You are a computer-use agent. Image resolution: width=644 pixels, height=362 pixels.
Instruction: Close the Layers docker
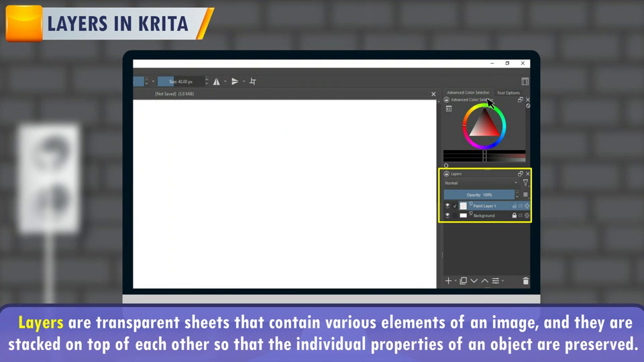[528, 174]
